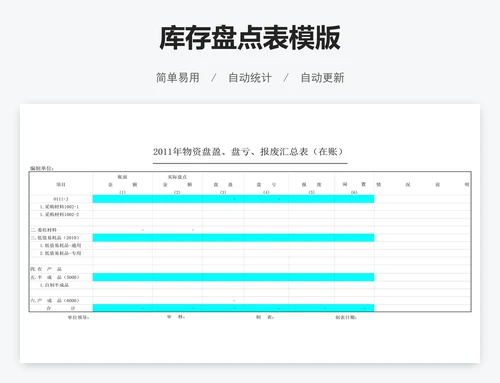Click the 制表 footer label
The width and height of the screenshot is (500, 383).
pyautogui.click(x=265, y=317)
